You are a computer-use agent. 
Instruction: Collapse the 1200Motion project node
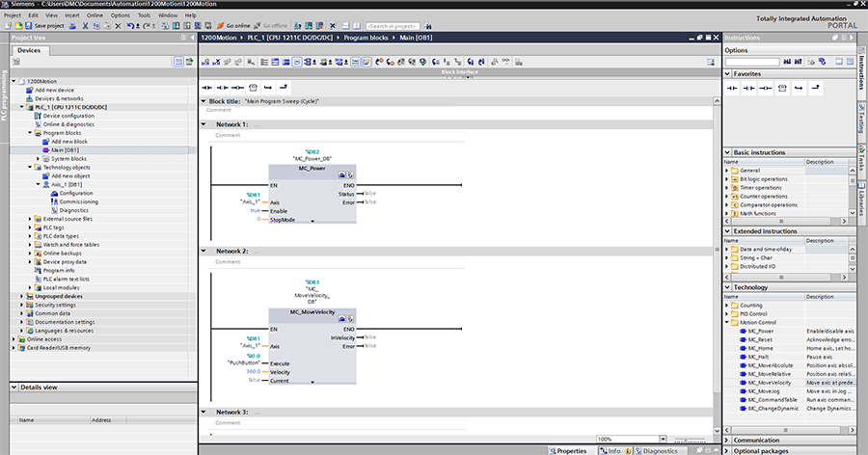click(14, 81)
